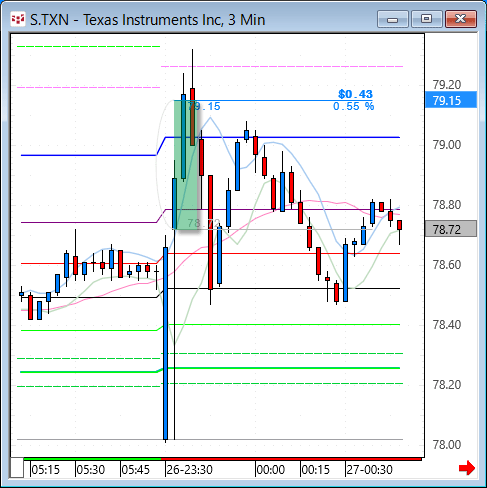This screenshot has width=487, height=488.
Task: Click the 79.00 price axis label
Action: click(447, 145)
